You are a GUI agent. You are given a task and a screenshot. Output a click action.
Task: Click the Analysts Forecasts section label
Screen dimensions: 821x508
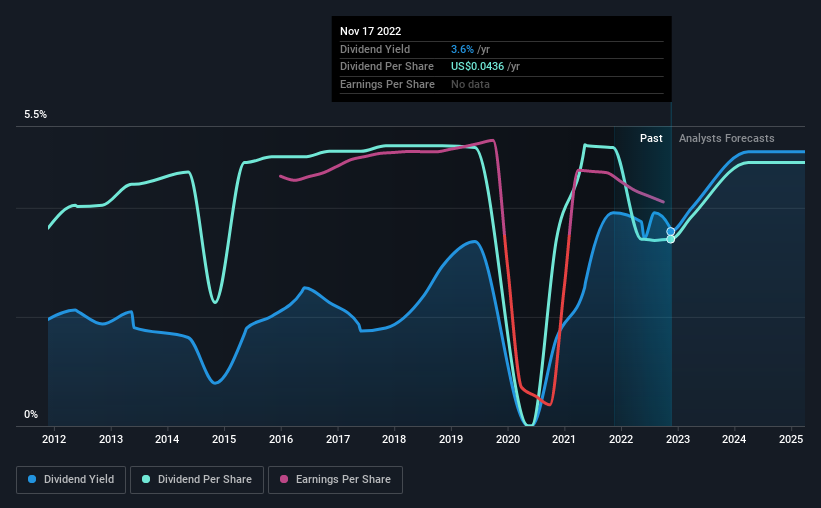click(x=727, y=138)
